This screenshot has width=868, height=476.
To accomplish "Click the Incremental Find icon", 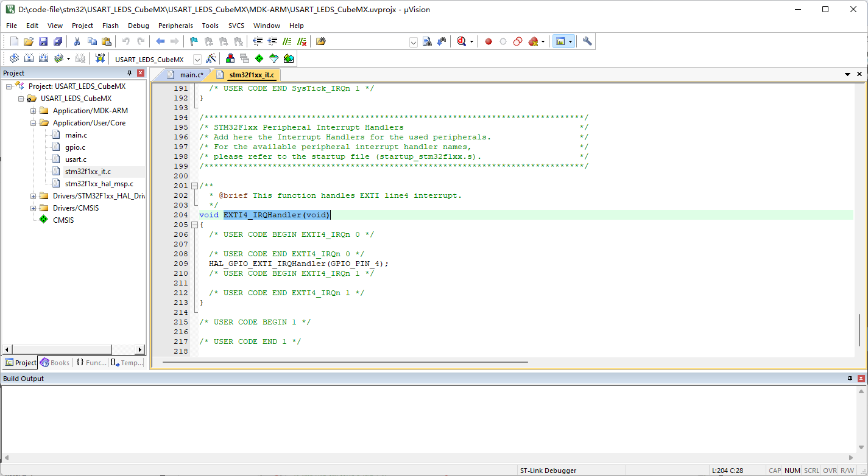I will click(442, 41).
